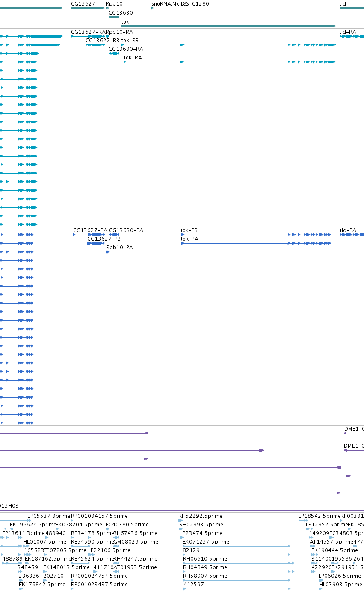Select the tok-PA protein label
The width and height of the screenshot is (364, 591).
189,239
